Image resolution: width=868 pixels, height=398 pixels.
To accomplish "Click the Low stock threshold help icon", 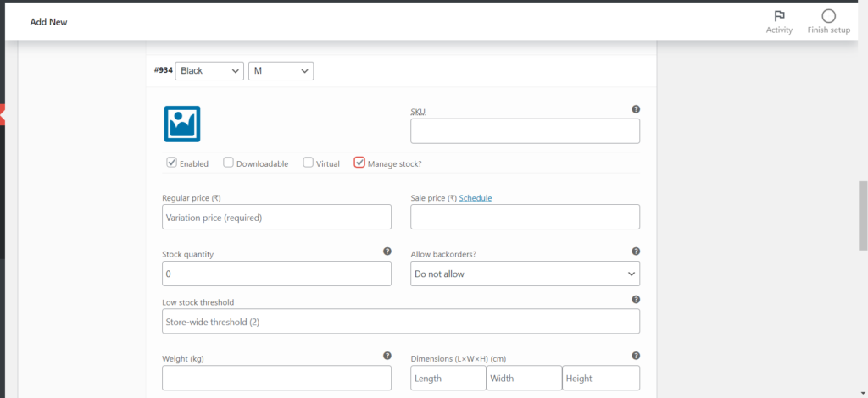I will coord(636,300).
